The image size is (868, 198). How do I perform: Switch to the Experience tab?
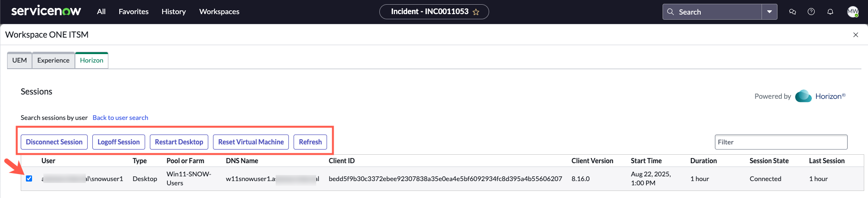[53, 60]
